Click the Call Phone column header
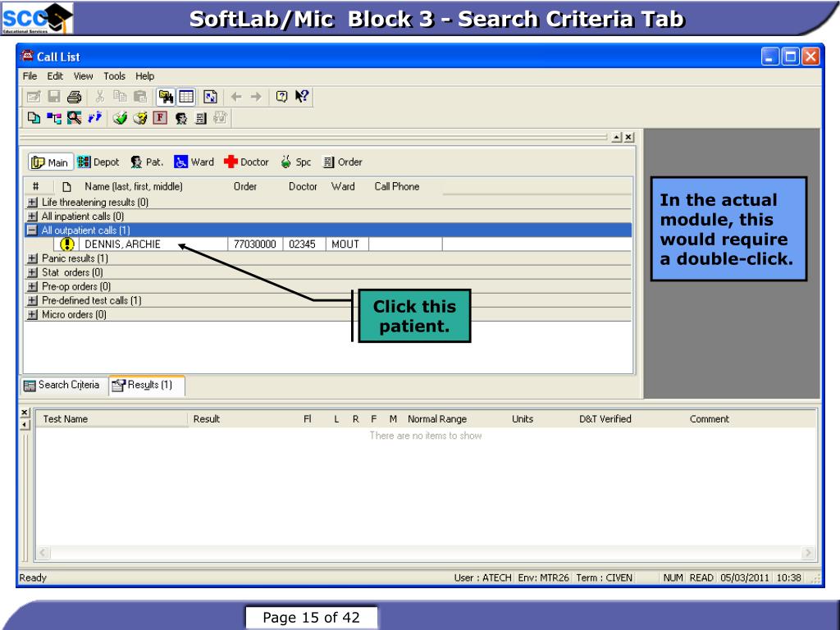Image resolution: width=840 pixels, height=630 pixels. point(397,187)
